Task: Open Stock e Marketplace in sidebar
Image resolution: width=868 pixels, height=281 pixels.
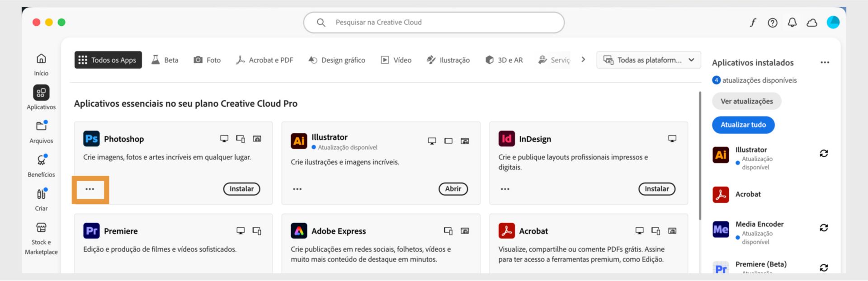Action: pyautogui.click(x=41, y=227)
